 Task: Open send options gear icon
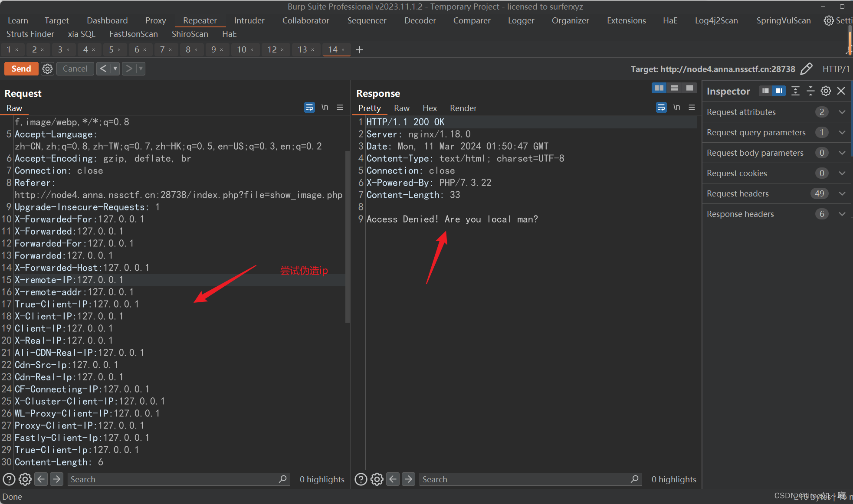click(x=47, y=69)
